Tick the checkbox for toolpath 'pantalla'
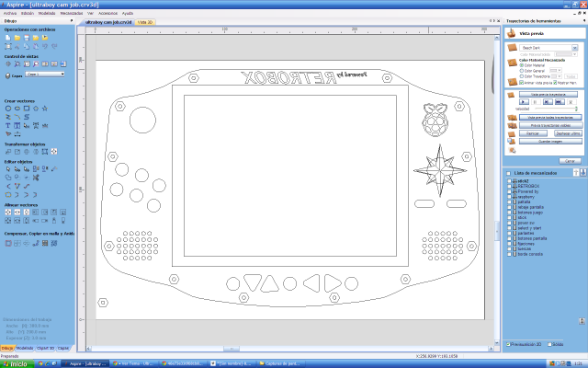Image resolution: width=588 pixels, height=368 pixels. tap(509, 202)
